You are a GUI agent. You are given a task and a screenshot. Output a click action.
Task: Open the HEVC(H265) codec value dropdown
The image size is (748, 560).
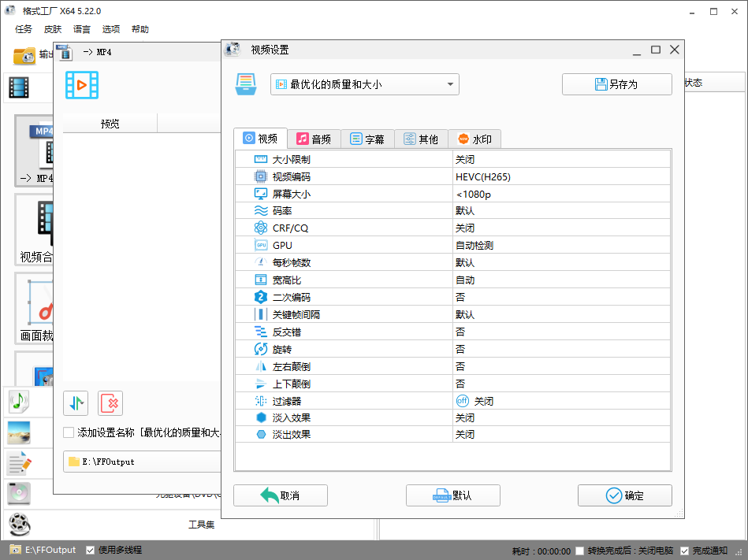[561, 176]
